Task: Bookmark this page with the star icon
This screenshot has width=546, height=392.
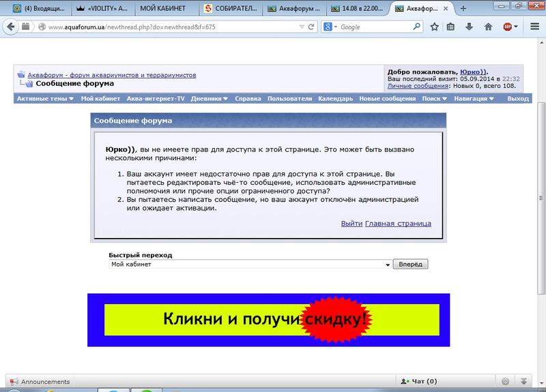Action: (x=434, y=27)
